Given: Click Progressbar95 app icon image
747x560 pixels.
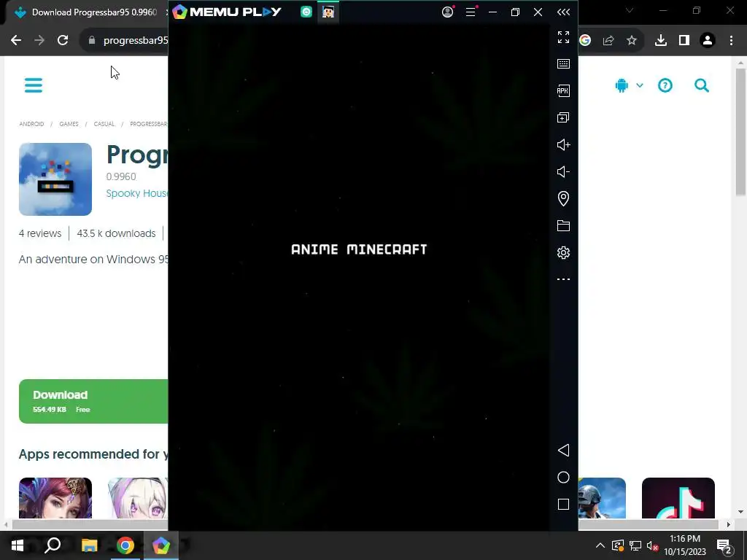Looking at the screenshot, I should (x=55, y=179).
